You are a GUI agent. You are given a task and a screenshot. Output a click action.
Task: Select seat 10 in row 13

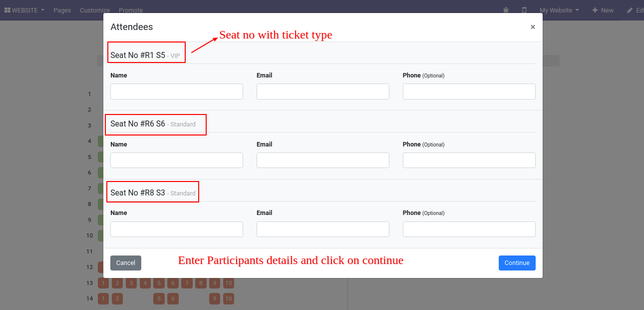[x=229, y=283]
